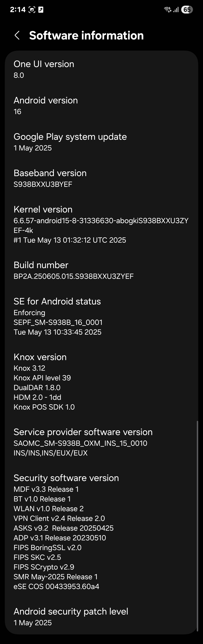
Task: Tap the notification icon beside the capture icon
Action: click(41, 10)
